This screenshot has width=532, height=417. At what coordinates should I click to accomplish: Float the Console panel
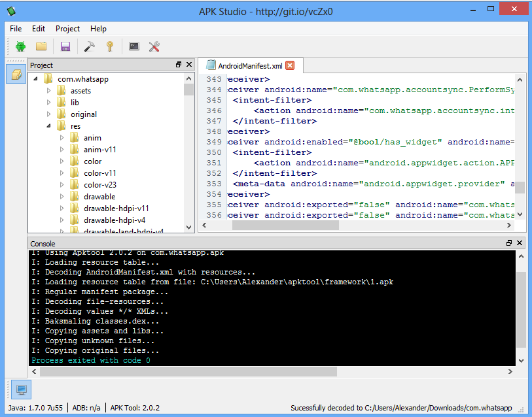509,242
